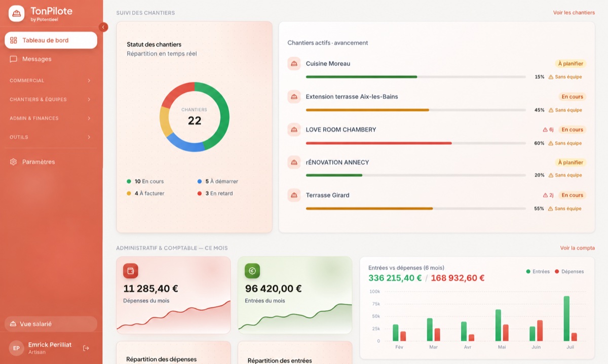This screenshot has height=364, width=608.
Task: Click the Répartition des entrées card title
Action: pyautogui.click(x=280, y=361)
